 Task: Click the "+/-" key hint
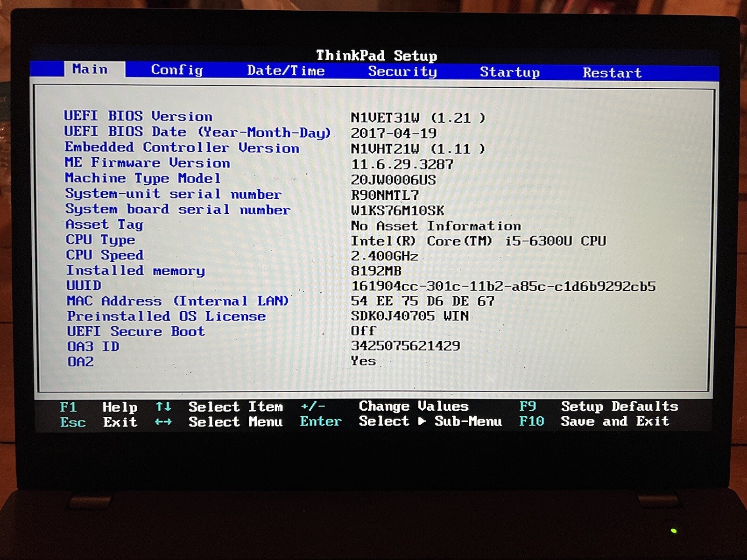(x=313, y=406)
